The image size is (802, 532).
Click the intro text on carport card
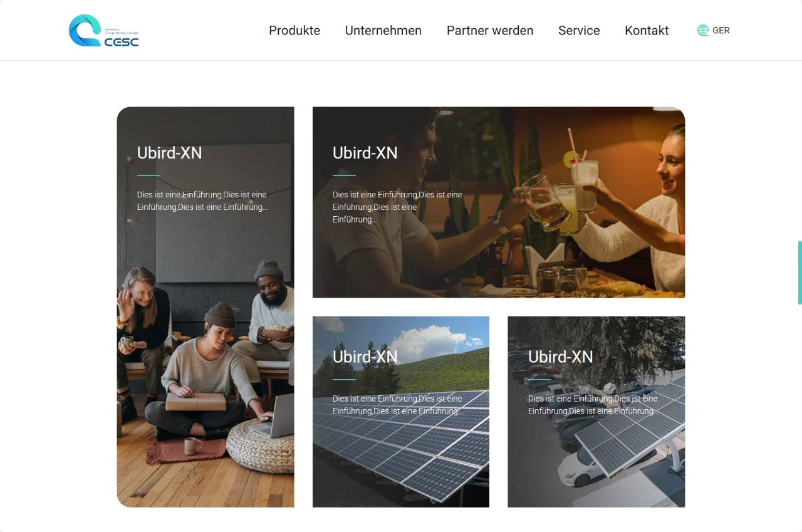[593, 405]
